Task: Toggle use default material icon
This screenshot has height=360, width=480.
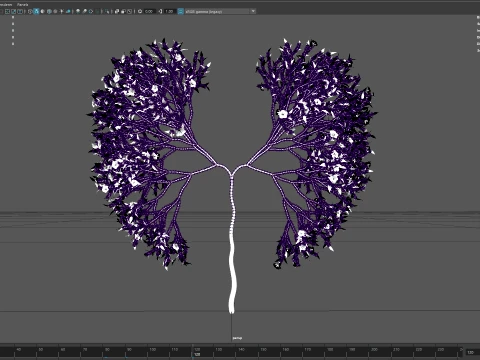Action: pyautogui.click(x=43, y=11)
